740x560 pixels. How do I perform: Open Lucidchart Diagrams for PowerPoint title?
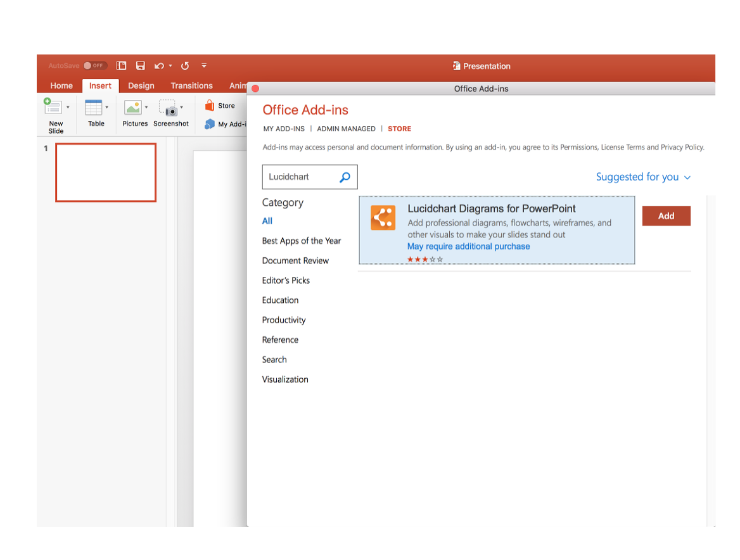click(x=491, y=208)
